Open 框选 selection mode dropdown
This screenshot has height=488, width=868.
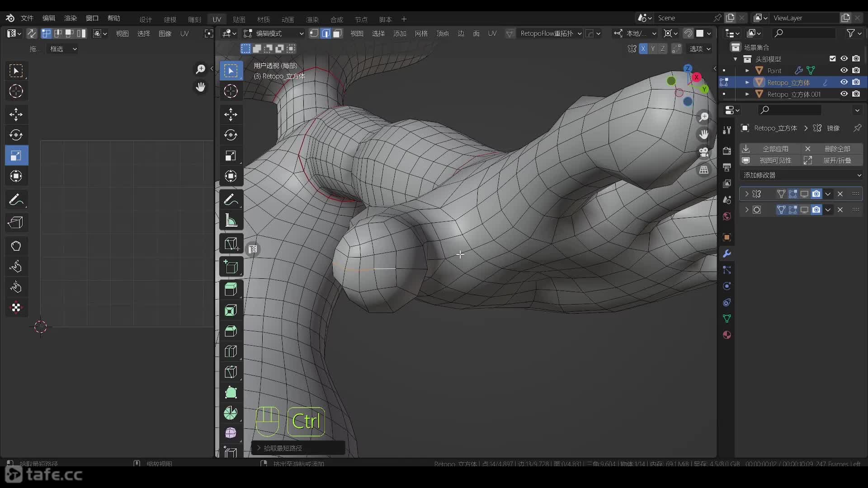pos(62,49)
